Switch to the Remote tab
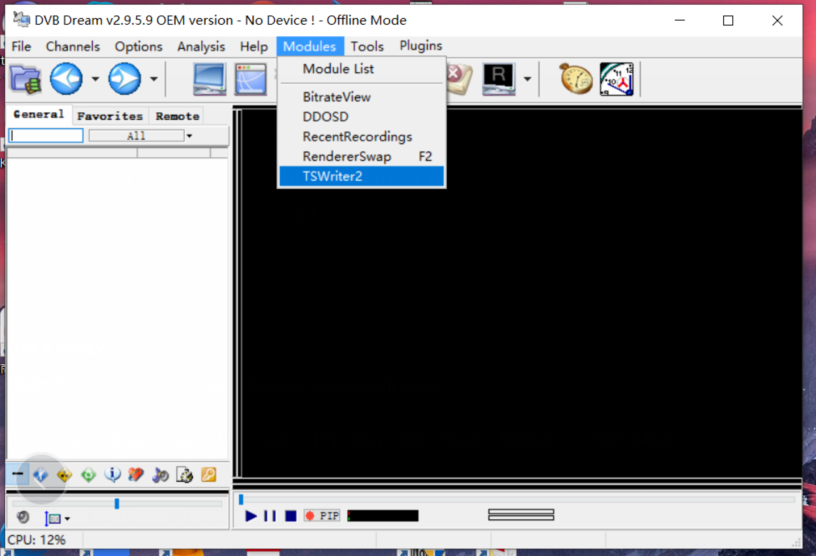816x556 pixels. coord(177,116)
